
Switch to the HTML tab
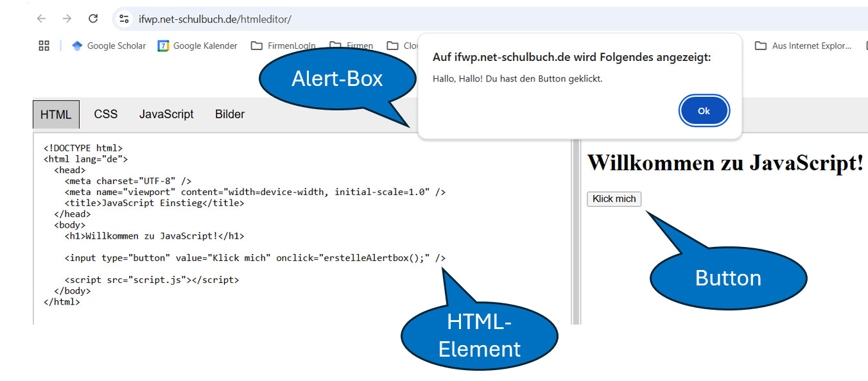pyautogui.click(x=56, y=114)
